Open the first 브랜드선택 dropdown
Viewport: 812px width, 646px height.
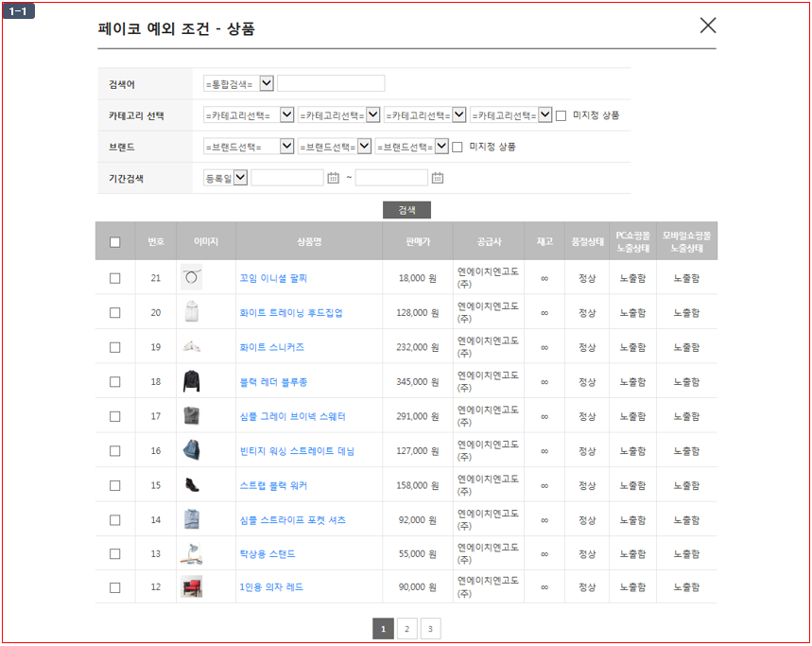pyautogui.click(x=249, y=147)
